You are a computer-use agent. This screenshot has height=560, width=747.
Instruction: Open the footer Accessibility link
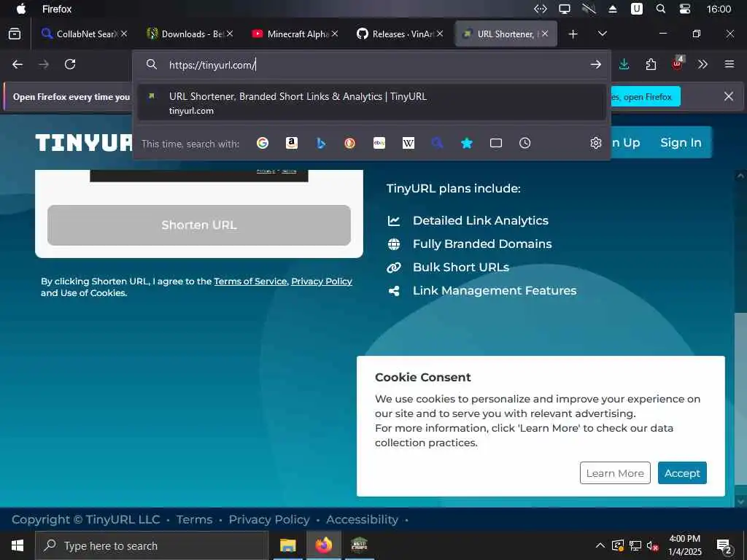pos(362,519)
